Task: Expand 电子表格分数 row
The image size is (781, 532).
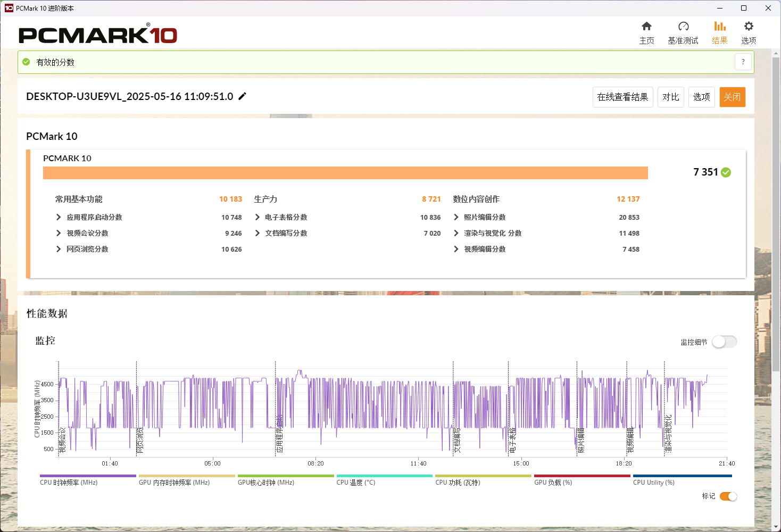Action: click(x=257, y=217)
